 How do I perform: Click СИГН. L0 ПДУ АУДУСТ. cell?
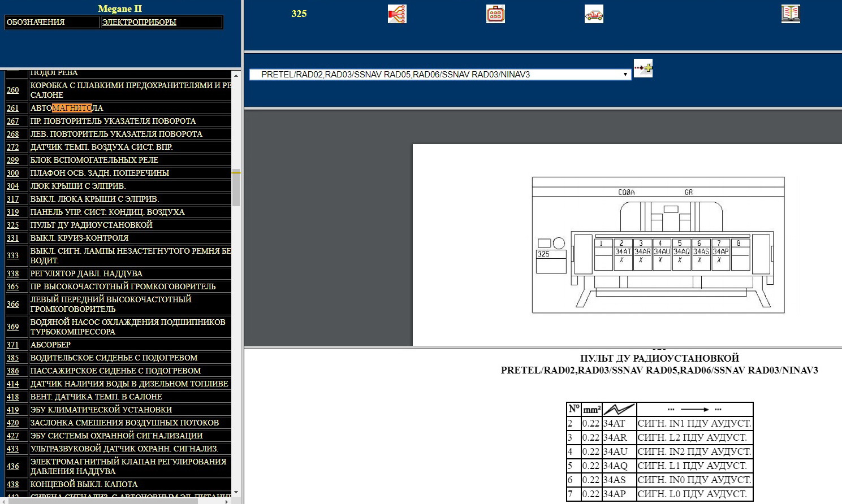[694, 494]
